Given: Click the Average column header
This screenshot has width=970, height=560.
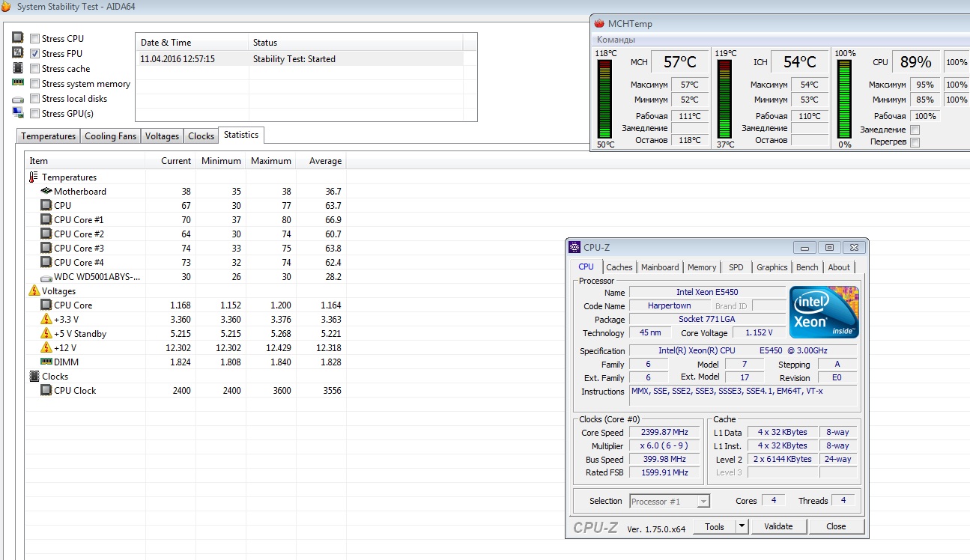Looking at the screenshot, I should (x=320, y=161).
